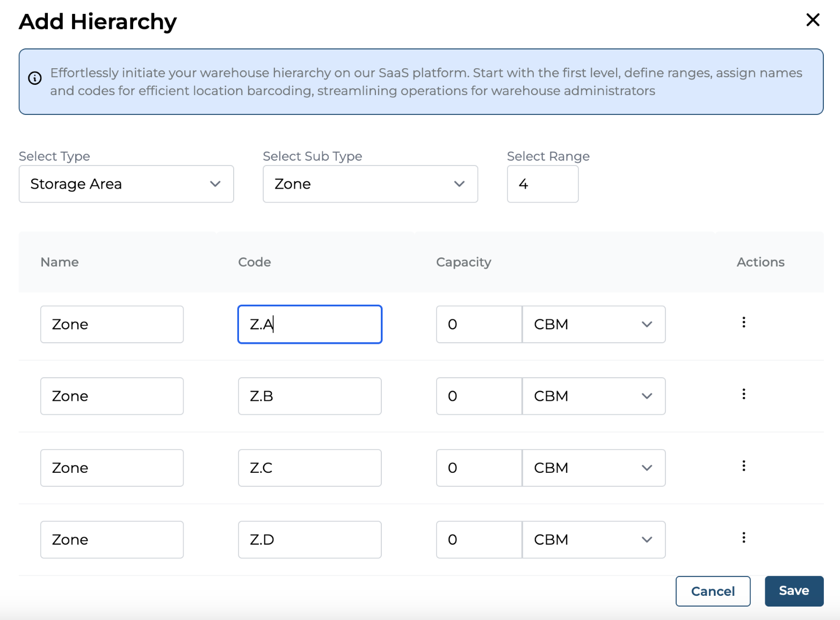Save the hierarchy
The width and height of the screenshot is (840, 620).
pos(793,591)
